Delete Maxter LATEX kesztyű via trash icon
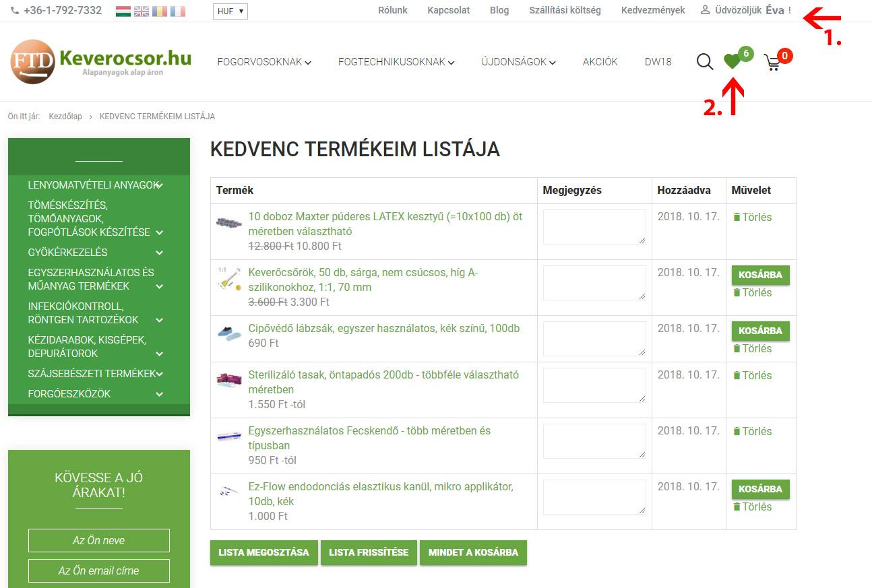872x588 pixels. 737,217
